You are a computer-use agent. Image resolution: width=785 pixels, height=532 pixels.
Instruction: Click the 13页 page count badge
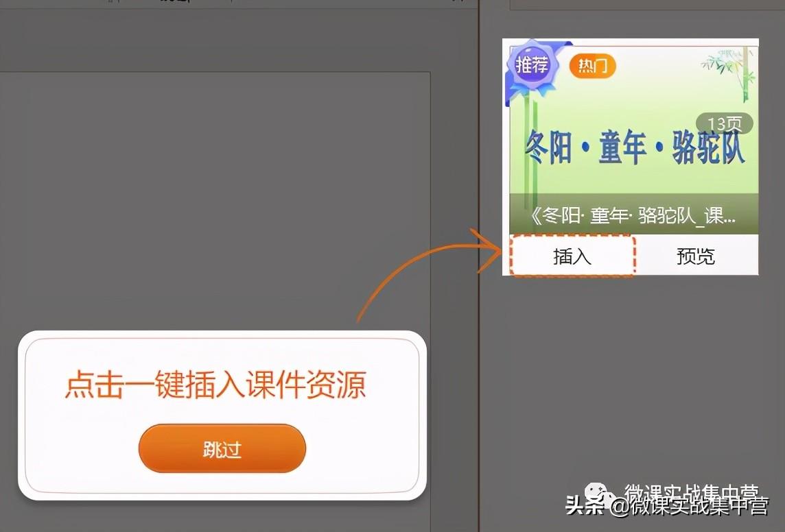tap(725, 123)
